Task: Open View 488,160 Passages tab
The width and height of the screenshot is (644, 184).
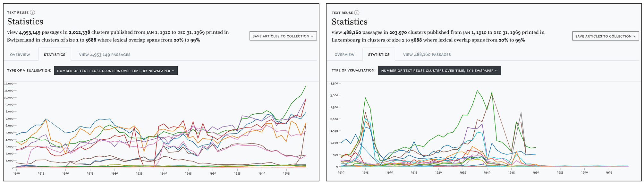Action: click(x=427, y=55)
